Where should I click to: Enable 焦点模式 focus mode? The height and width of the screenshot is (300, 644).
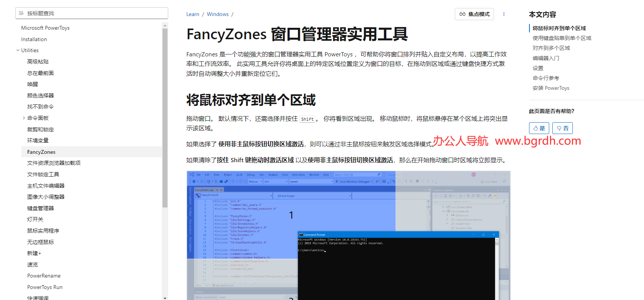tap(474, 14)
